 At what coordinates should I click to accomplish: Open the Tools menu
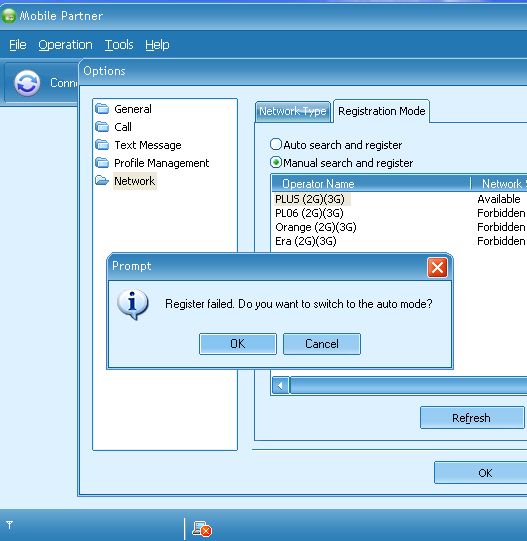[119, 45]
